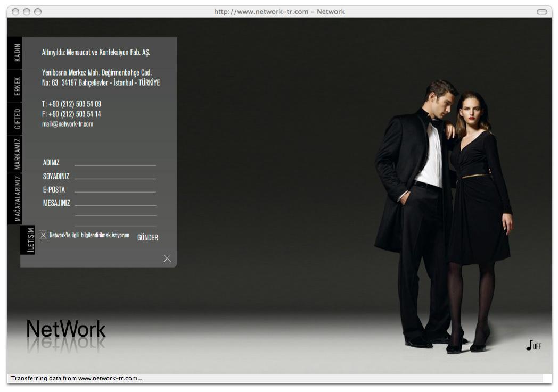Toggle the music OFF note icon
Screen dimensions: 558x392
(x=534, y=345)
